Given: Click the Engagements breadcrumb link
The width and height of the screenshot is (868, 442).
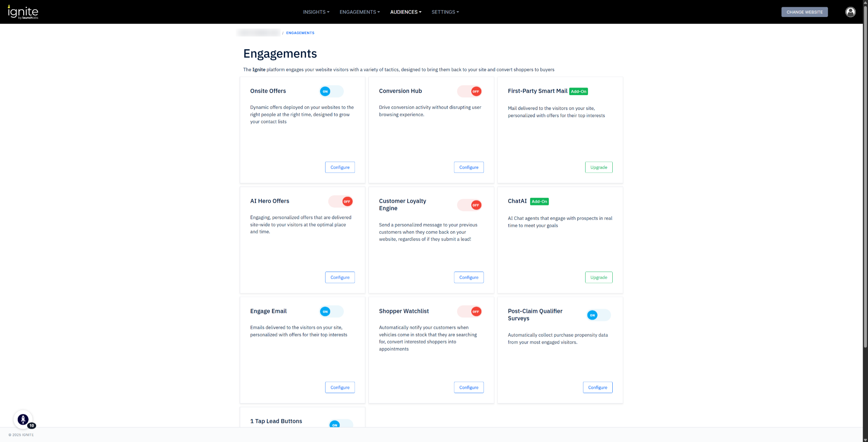Looking at the screenshot, I should pyautogui.click(x=300, y=33).
